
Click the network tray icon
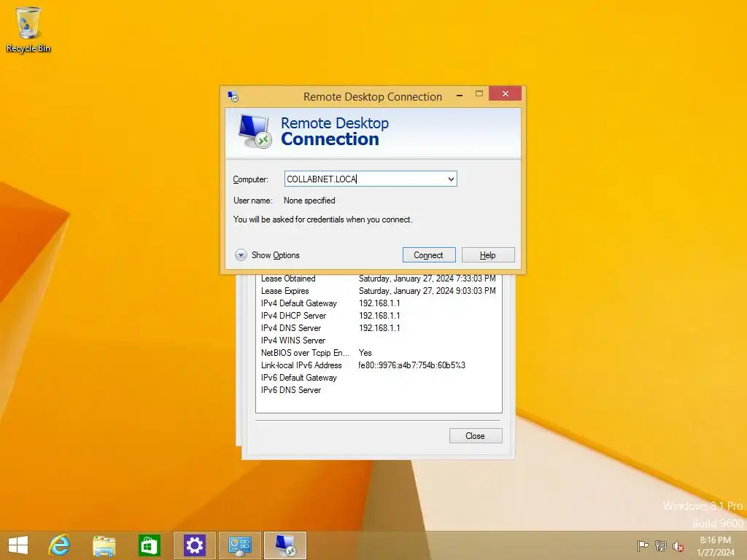coord(661,545)
